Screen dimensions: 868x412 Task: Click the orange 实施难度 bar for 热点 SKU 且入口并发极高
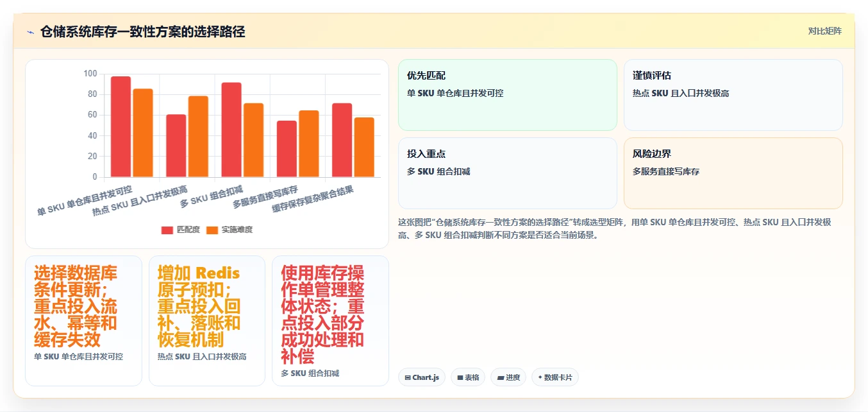(198, 137)
